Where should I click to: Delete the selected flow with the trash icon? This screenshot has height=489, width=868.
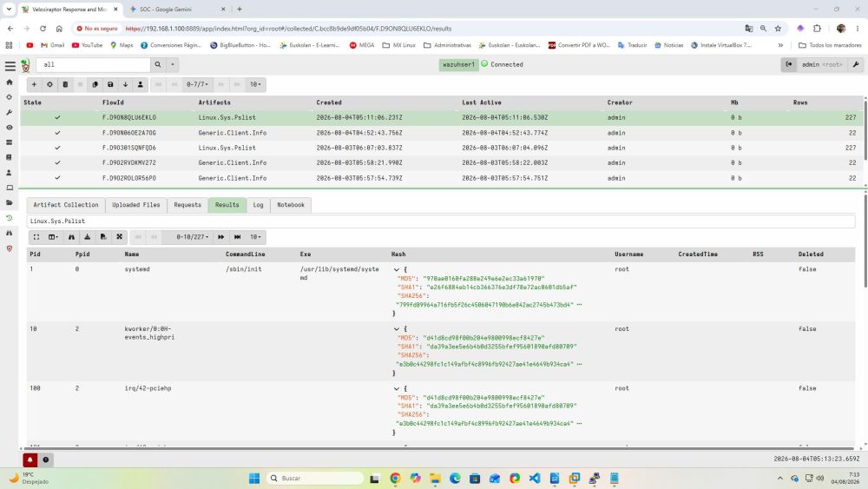tap(65, 84)
